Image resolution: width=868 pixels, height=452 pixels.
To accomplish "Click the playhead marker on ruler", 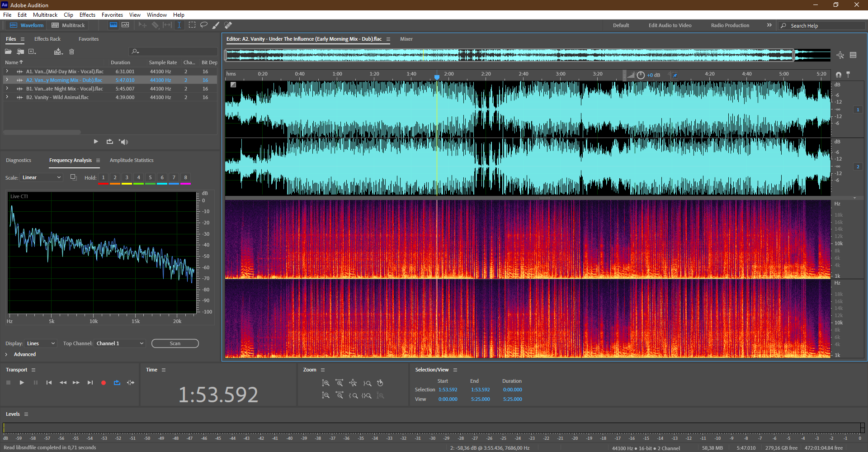I will click(437, 77).
